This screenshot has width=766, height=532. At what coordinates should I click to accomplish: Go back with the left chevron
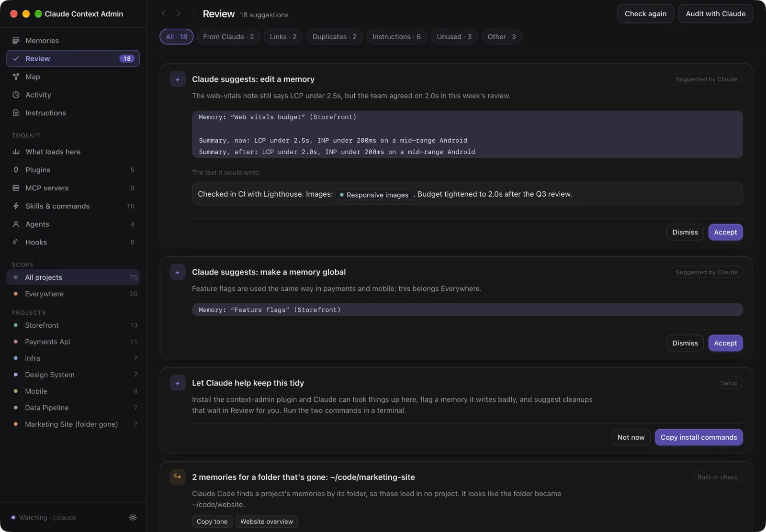pos(164,13)
